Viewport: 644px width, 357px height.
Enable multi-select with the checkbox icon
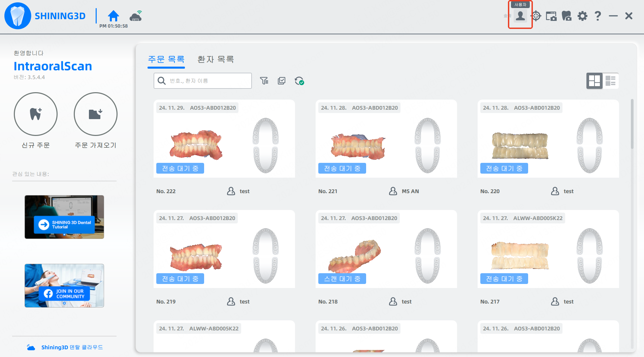pos(282,81)
